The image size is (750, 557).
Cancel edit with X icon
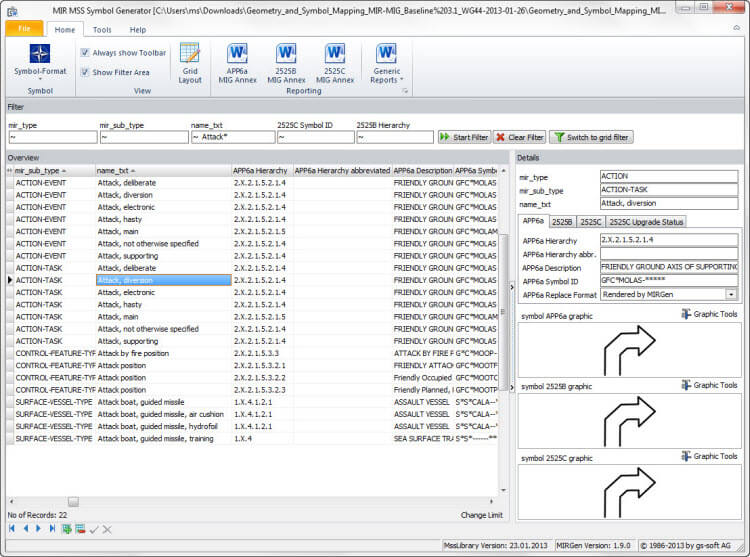(x=107, y=529)
